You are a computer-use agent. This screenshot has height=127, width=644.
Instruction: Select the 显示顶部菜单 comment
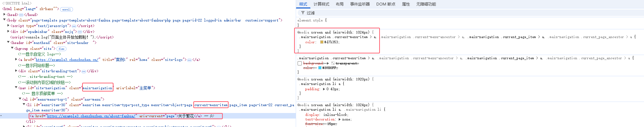coord(42,93)
